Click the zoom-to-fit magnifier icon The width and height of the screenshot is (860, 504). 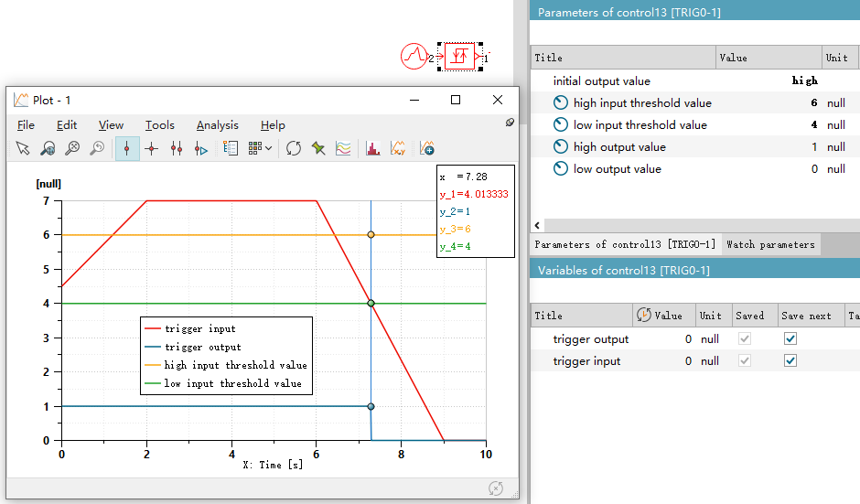[x=48, y=148]
